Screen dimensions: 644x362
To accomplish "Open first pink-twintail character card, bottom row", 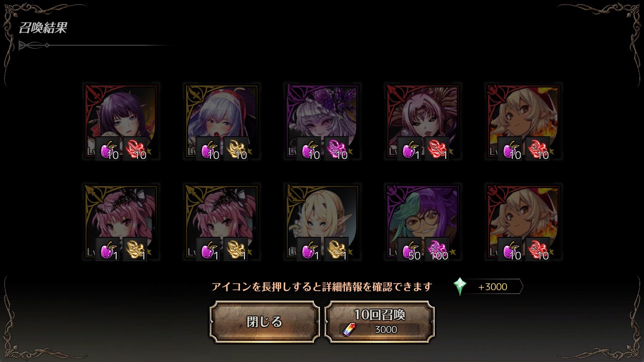I will (x=121, y=222).
